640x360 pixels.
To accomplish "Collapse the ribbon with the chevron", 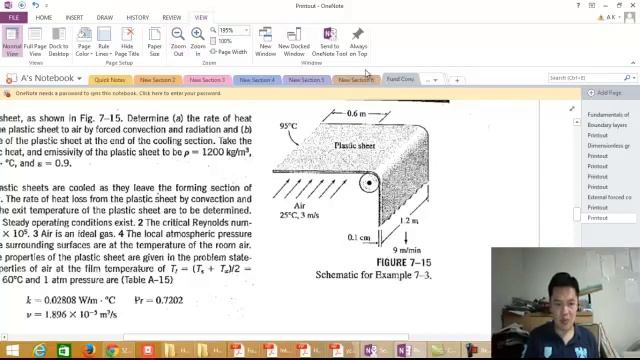I will click(633, 63).
